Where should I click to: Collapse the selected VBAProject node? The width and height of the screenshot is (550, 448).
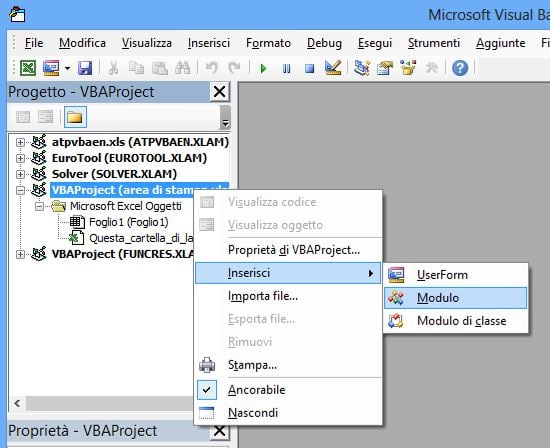[x=20, y=190]
